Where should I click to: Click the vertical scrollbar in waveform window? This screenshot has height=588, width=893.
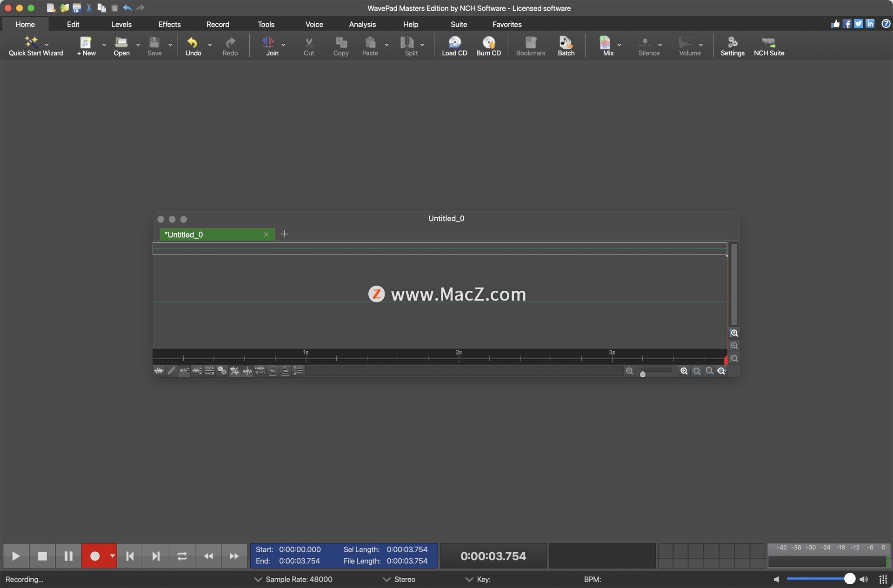734,284
